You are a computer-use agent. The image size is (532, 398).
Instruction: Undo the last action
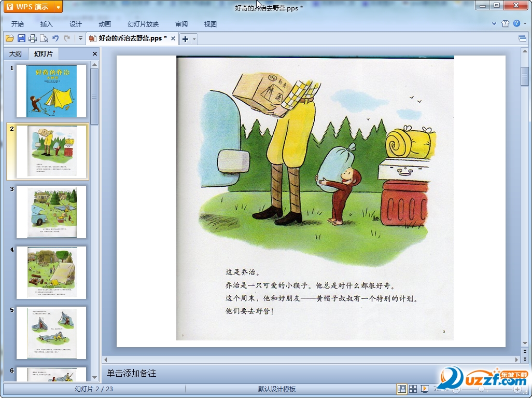click(55, 38)
